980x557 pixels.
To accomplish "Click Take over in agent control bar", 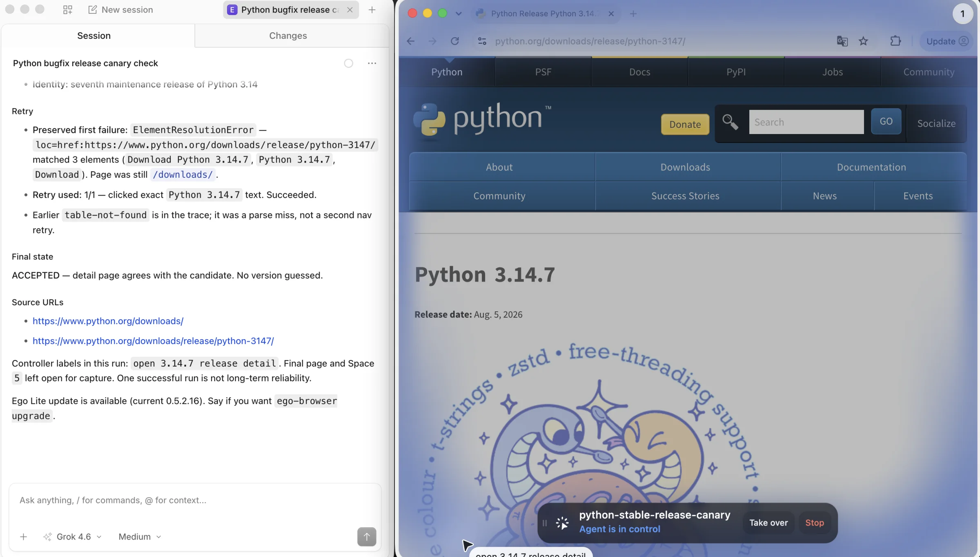I will coord(768,523).
